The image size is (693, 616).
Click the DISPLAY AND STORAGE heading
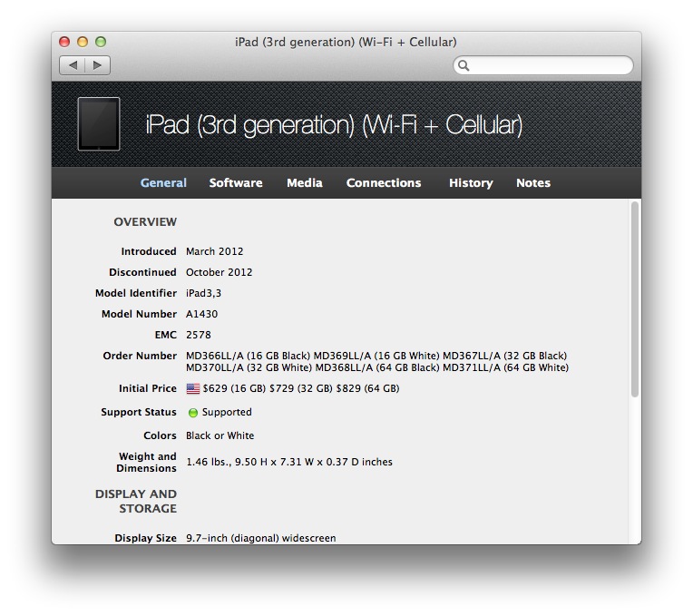pos(136,501)
